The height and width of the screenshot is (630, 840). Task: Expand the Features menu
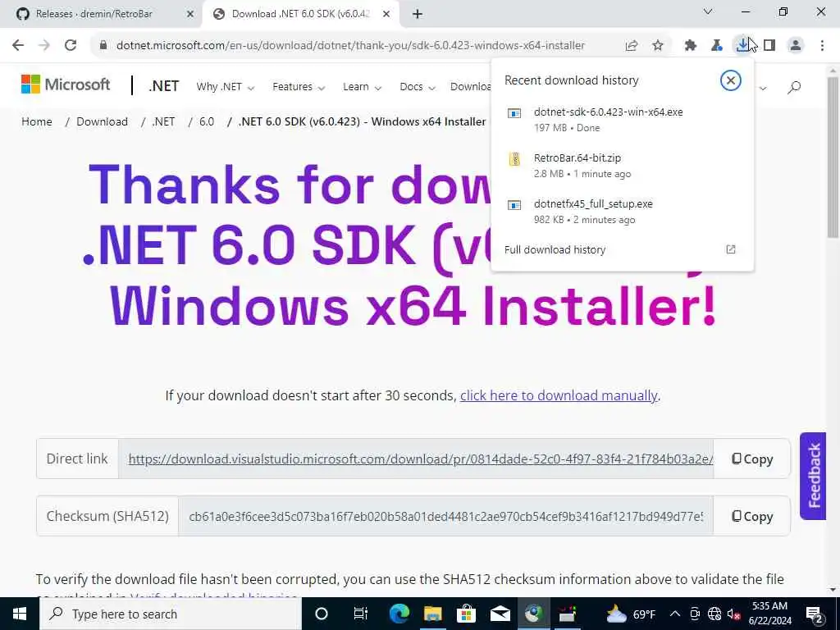(299, 87)
